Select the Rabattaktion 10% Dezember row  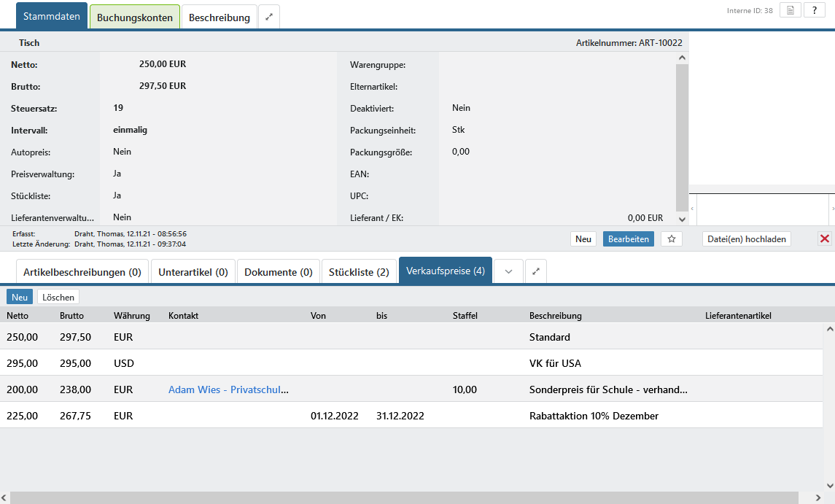594,416
